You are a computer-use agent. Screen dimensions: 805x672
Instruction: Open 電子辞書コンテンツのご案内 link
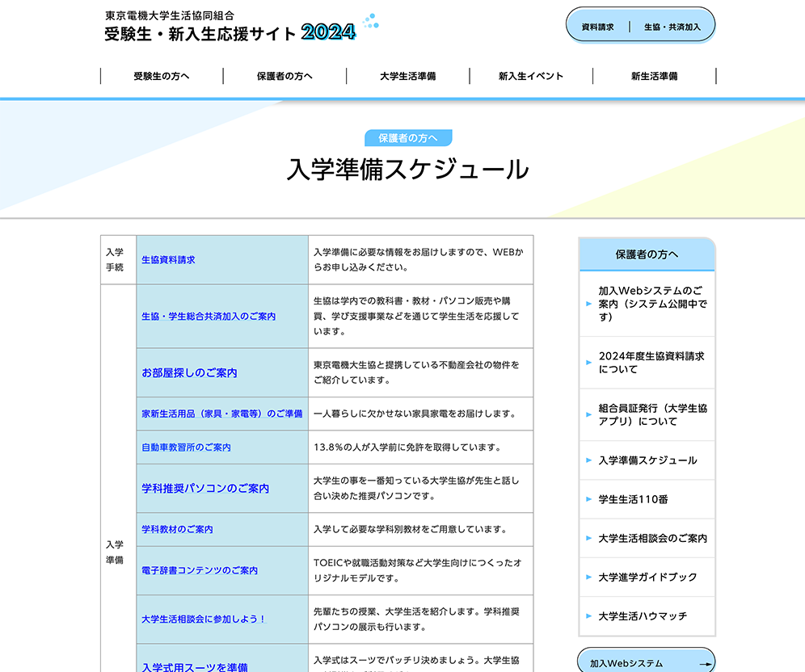[x=200, y=570]
